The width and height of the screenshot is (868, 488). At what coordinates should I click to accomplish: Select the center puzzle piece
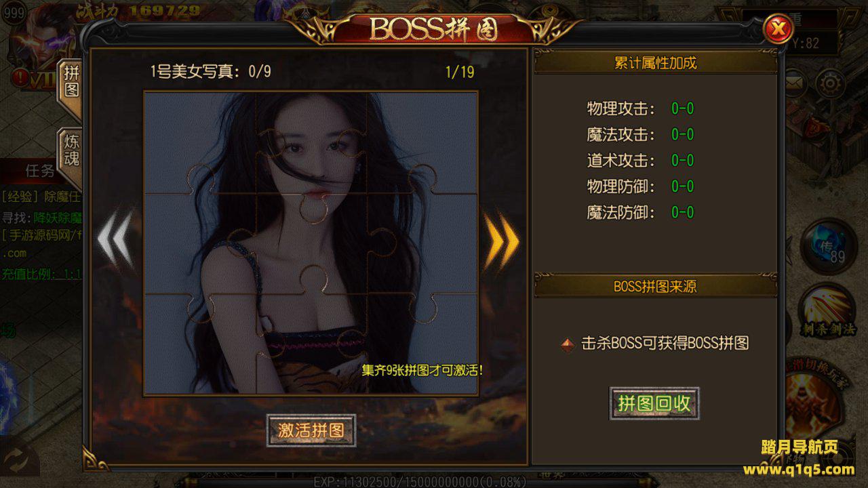tap(312, 244)
